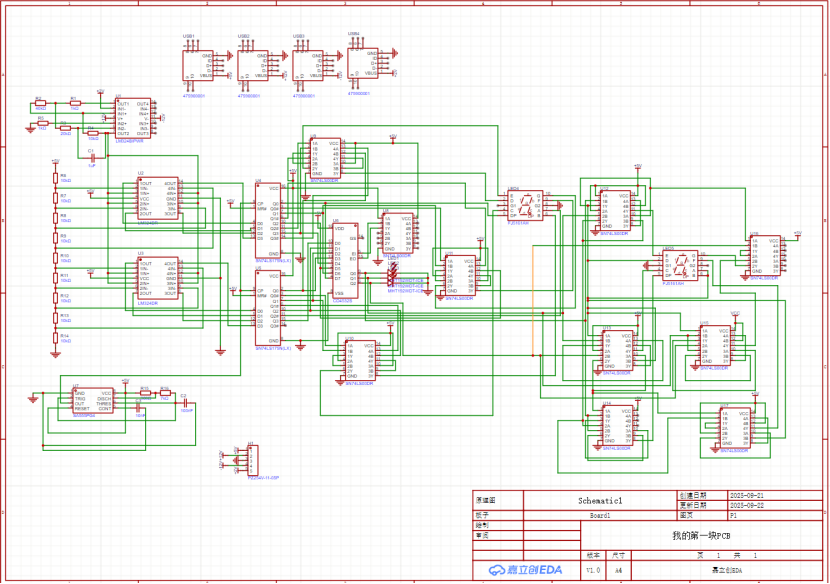Select the U2 LM324DR chip symbol
The image size is (830, 584).
coord(158,199)
